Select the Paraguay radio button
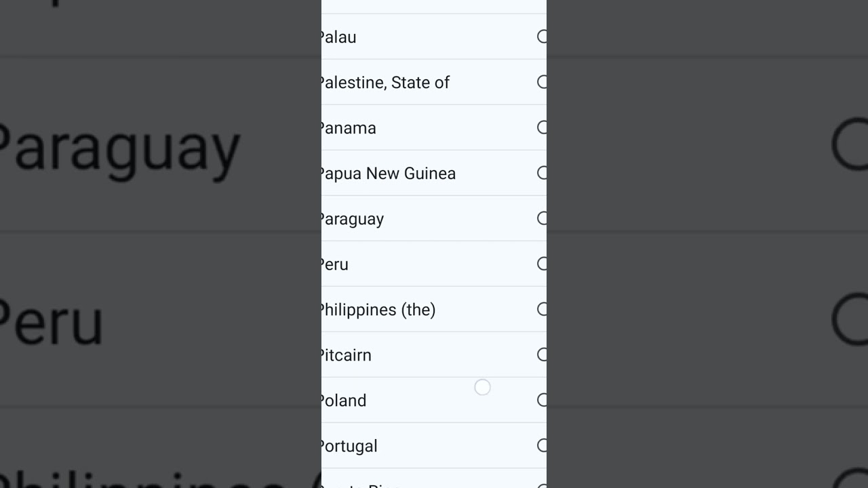Image resolution: width=868 pixels, height=488 pixels. 542,218
